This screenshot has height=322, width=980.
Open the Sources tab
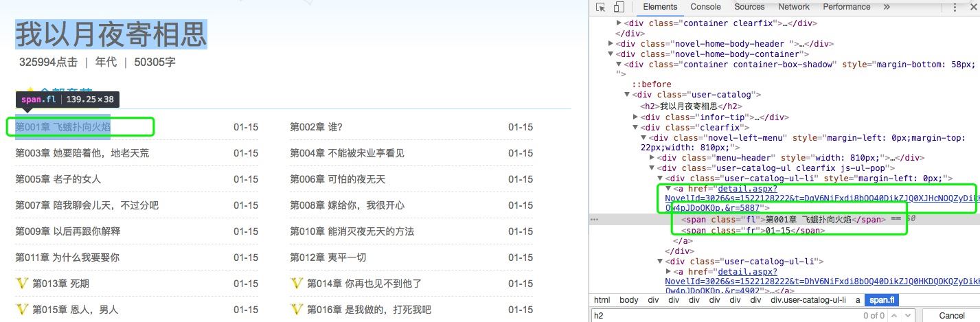point(749,7)
